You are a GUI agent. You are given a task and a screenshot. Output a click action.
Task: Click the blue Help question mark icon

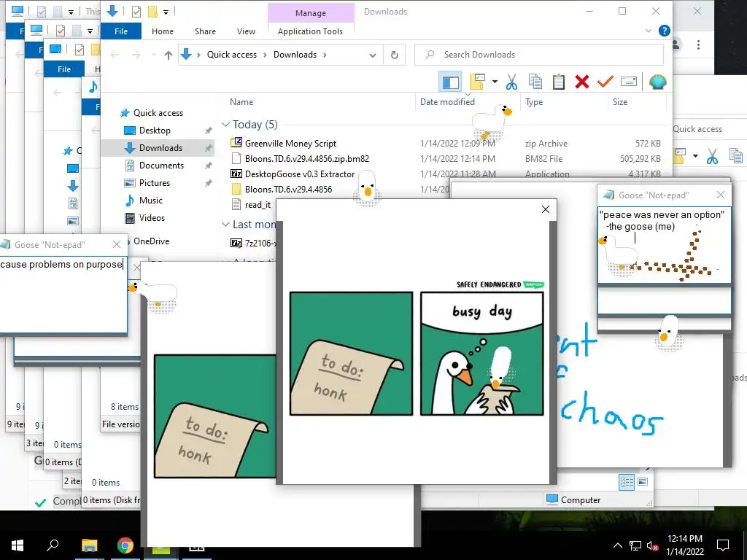pos(664,31)
